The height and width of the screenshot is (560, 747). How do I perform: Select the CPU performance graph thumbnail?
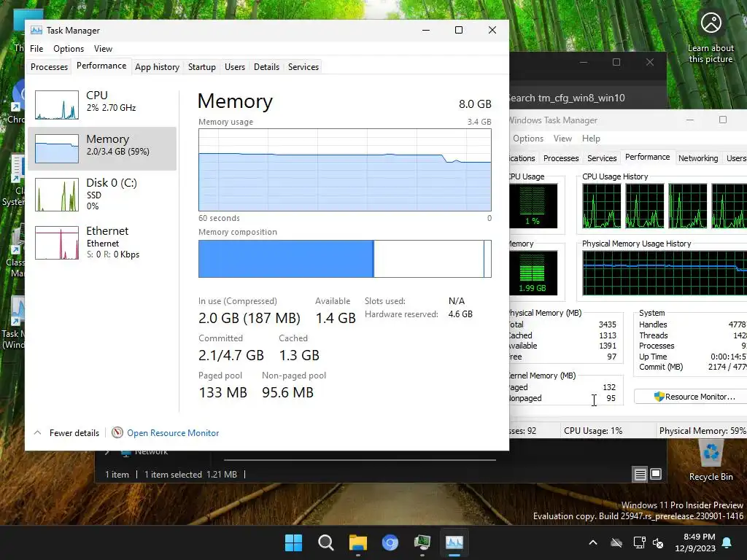(x=57, y=105)
